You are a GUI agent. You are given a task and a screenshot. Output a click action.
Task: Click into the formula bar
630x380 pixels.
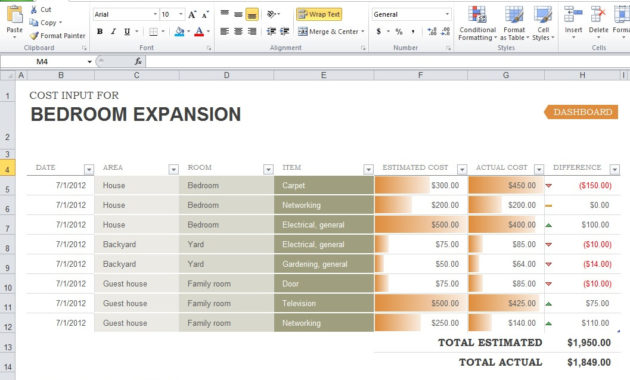tap(388, 61)
